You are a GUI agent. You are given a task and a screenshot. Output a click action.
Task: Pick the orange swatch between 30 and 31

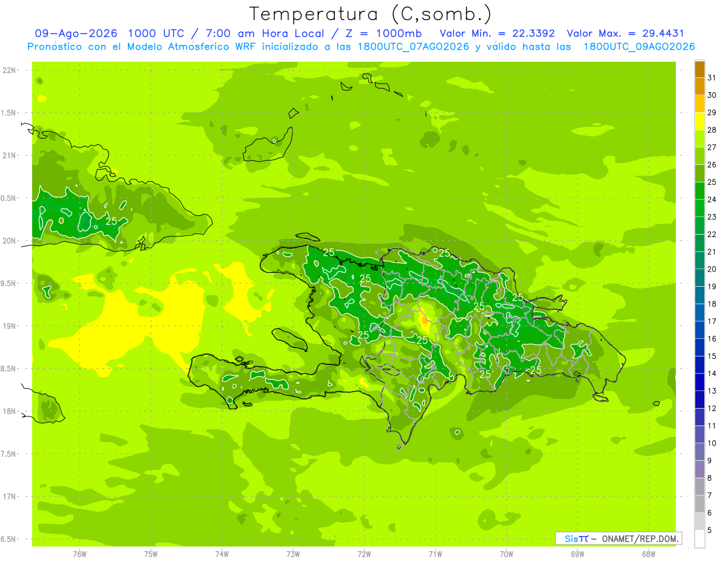699,87
